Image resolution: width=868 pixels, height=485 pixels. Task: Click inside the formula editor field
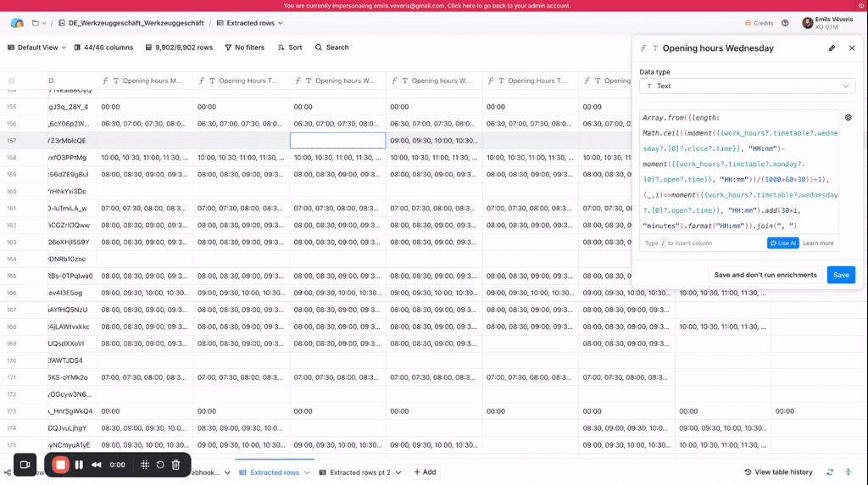[737, 170]
